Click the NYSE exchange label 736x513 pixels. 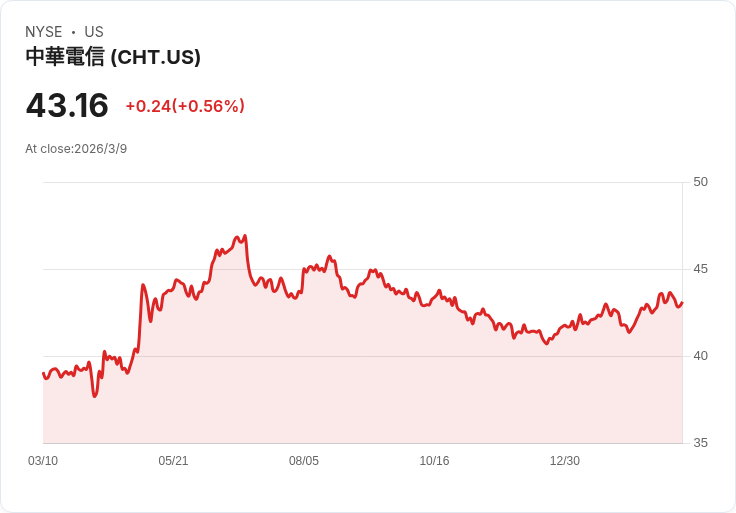pyautogui.click(x=43, y=32)
